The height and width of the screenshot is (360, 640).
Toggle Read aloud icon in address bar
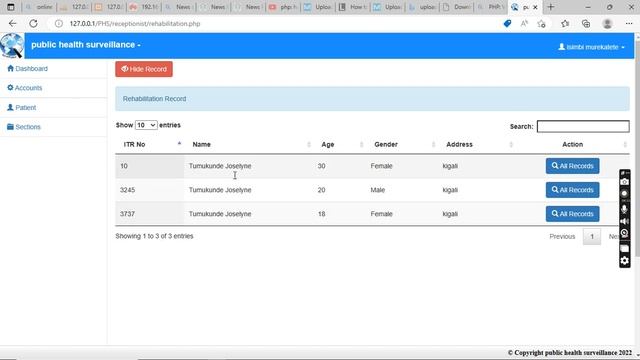[x=524, y=24]
